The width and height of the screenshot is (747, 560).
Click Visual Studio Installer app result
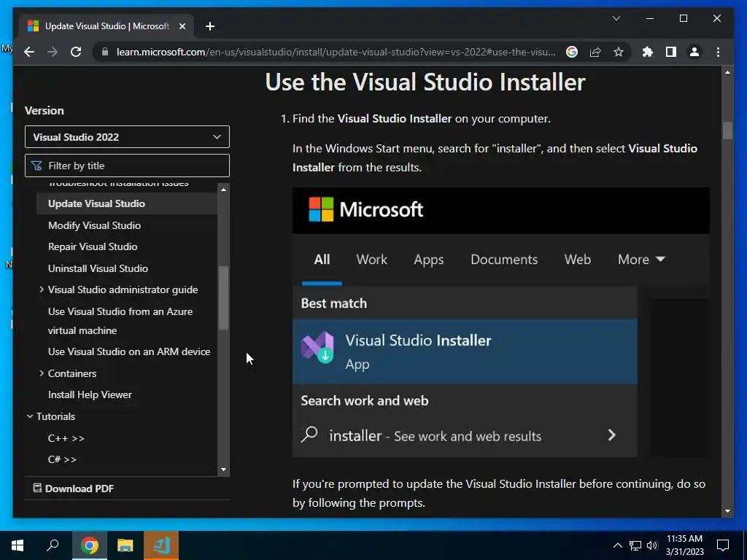pos(465,351)
